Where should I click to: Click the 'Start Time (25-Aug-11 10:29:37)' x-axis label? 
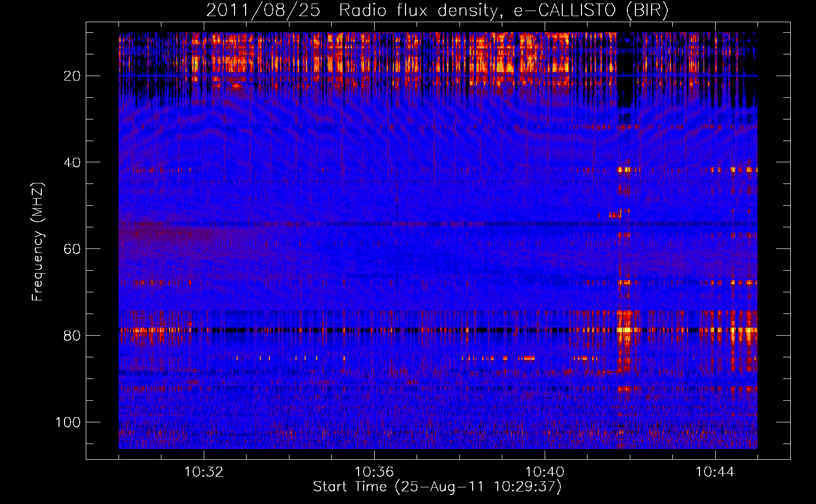(437, 487)
